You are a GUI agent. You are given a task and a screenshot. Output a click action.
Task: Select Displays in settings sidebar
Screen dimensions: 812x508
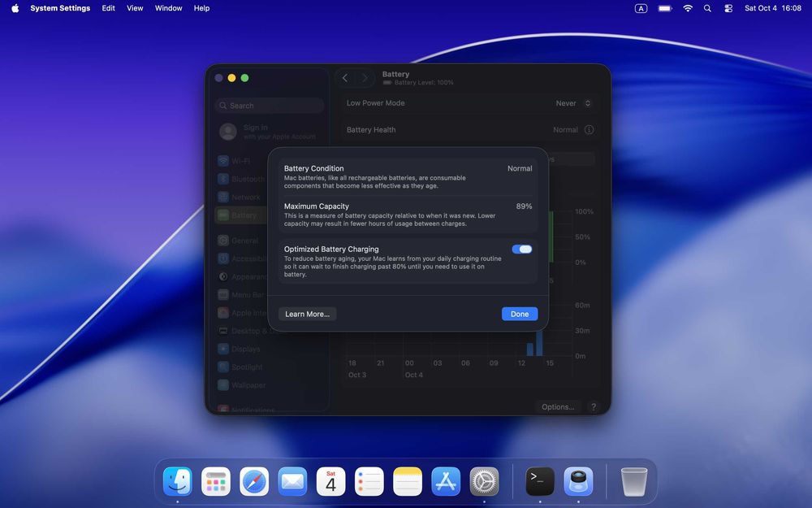pos(241,349)
